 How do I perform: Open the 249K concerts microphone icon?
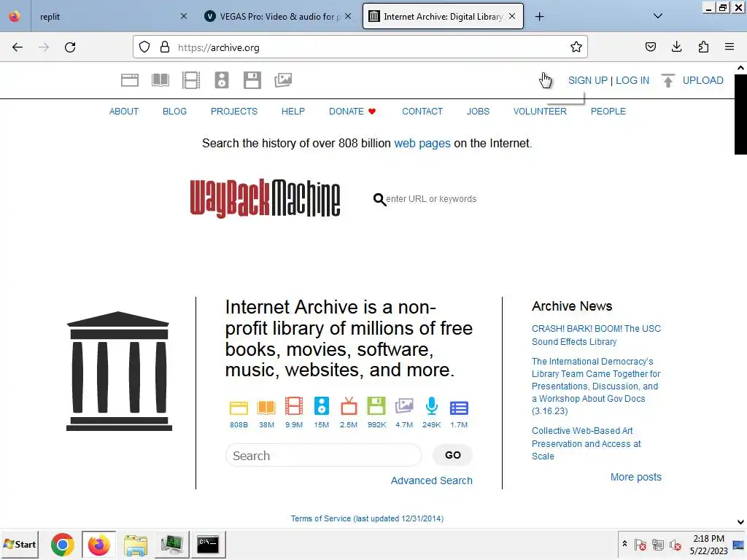click(432, 406)
